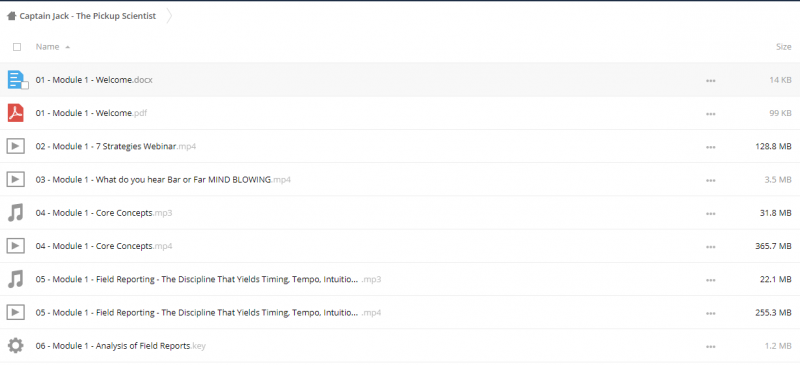This screenshot has height=365, width=800.
Task: Click the 99 KB size of Welcome.pdf
Action: [x=781, y=113]
